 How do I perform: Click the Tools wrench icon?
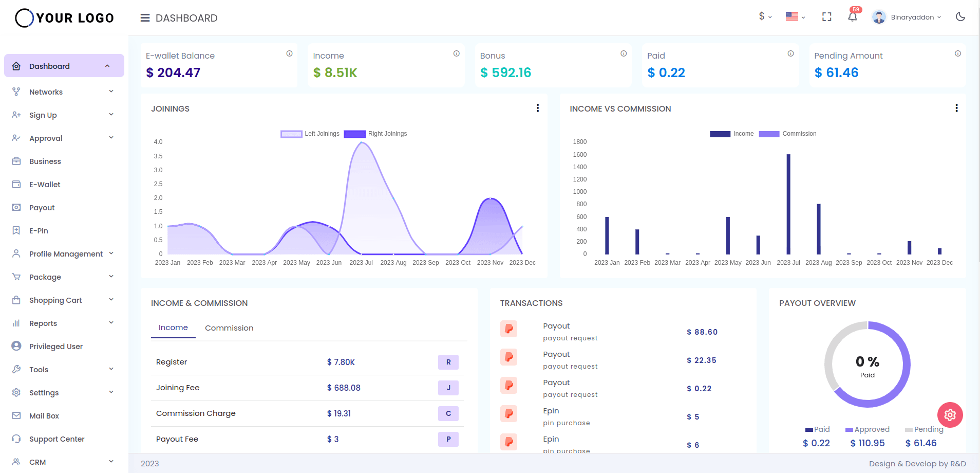pyautogui.click(x=16, y=369)
